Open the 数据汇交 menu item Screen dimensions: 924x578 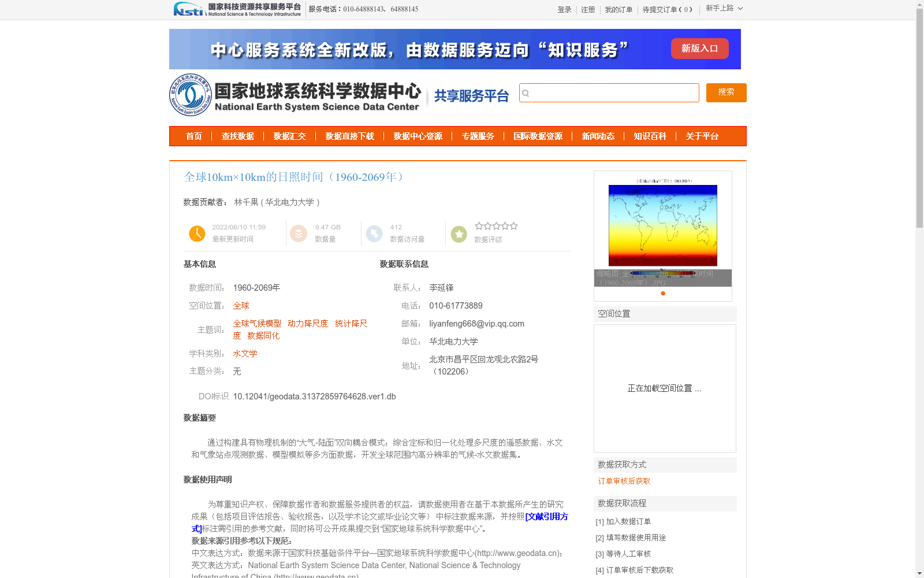[290, 136]
